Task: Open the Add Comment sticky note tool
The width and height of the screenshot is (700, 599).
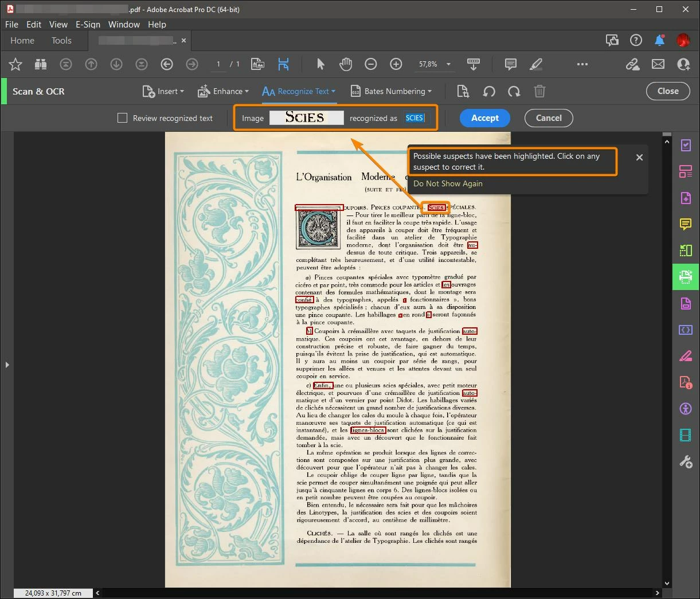Action: point(510,64)
